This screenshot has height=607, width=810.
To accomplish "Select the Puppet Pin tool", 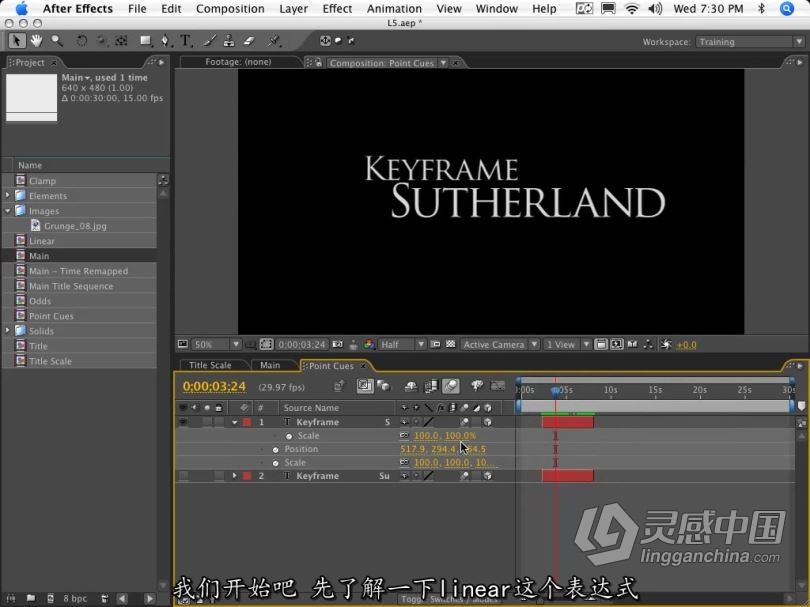I will 274,41.
